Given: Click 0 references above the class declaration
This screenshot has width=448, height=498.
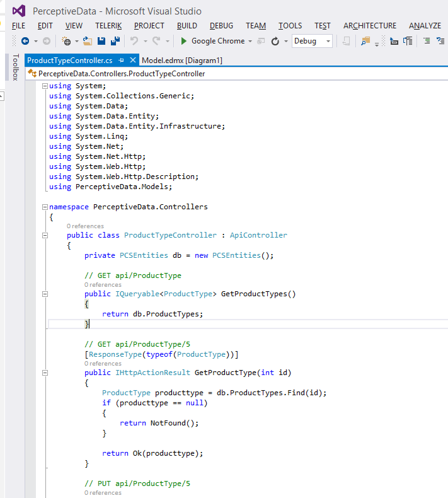Looking at the screenshot, I should click(x=85, y=226).
